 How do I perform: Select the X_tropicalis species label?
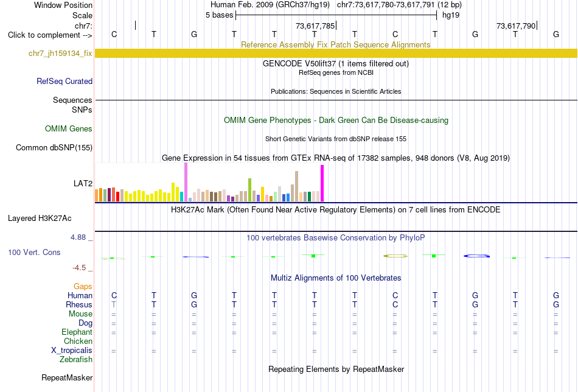click(72, 351)
